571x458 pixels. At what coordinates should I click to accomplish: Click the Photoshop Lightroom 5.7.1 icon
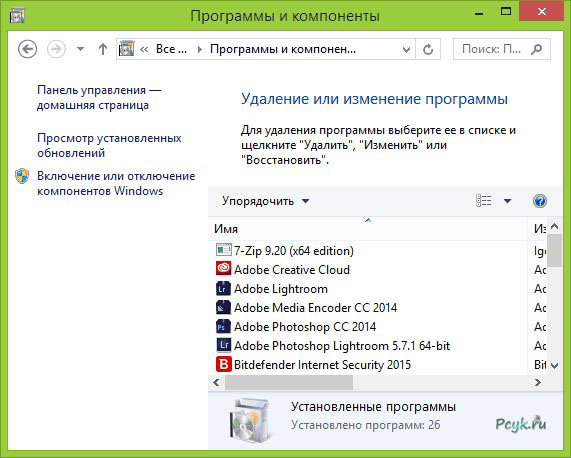[x=223, y=345]
